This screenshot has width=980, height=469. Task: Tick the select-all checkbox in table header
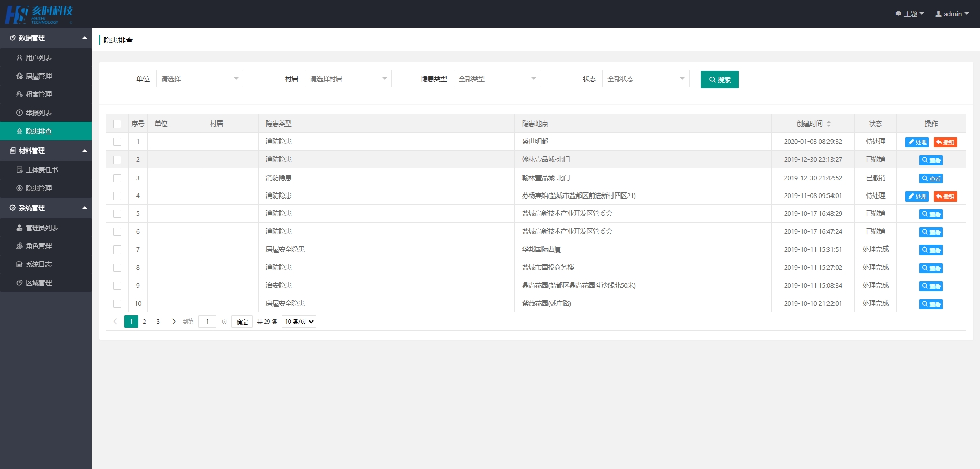[x=117, y=124]
